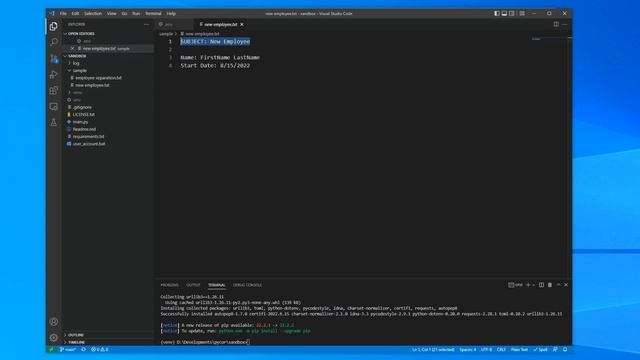The width and height of the screenshot is (640, 360).
Task: Change the Spaces: 4 indentation setting
Action: pyautogui.click(x=468, y=349)
